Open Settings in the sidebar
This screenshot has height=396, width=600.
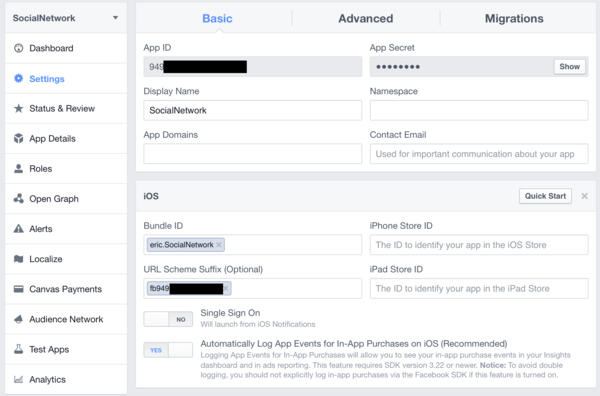pos(66,78)
